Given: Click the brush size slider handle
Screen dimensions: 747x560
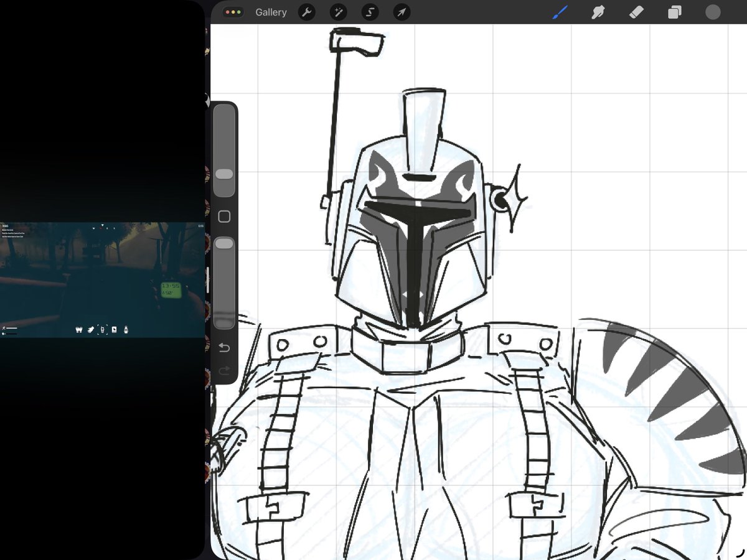Looking at the screenshot, I should pyautogui.click(x=224, y=174).
